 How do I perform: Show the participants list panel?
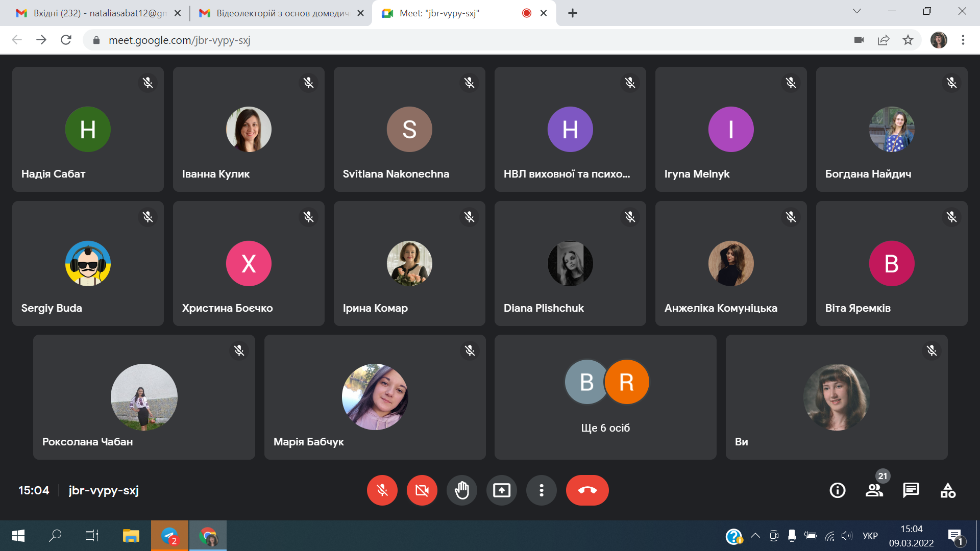point(874,490)
